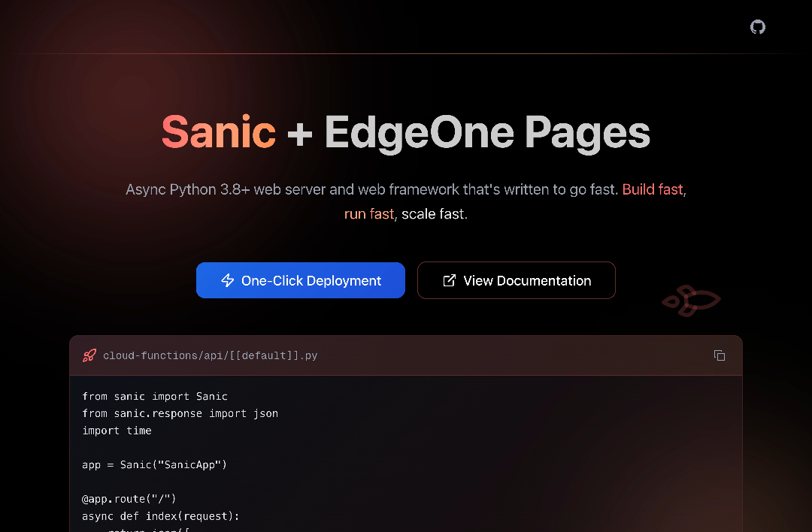Open the GitHub repository icon
Screen dimensions: 812x532
tap(758, 27)
